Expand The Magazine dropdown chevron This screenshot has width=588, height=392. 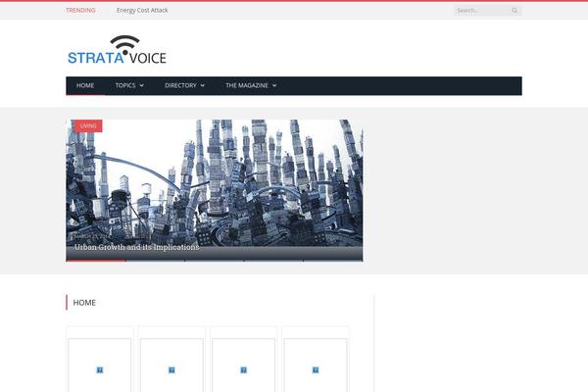(x=274, y=85)
